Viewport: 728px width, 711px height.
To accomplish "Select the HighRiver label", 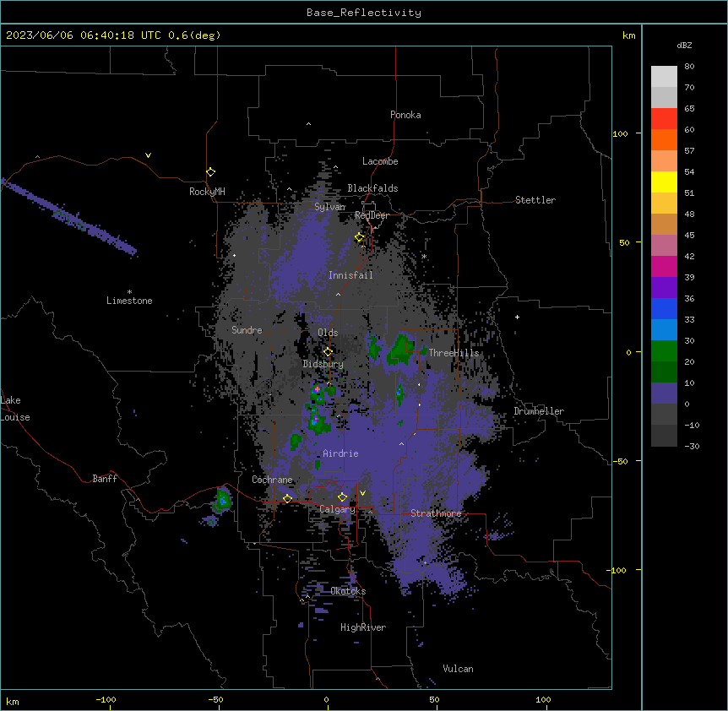I will point(363,627).
